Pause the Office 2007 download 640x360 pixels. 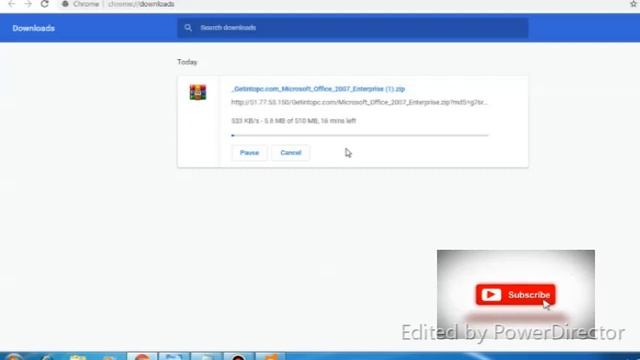(x=249, y=153)
